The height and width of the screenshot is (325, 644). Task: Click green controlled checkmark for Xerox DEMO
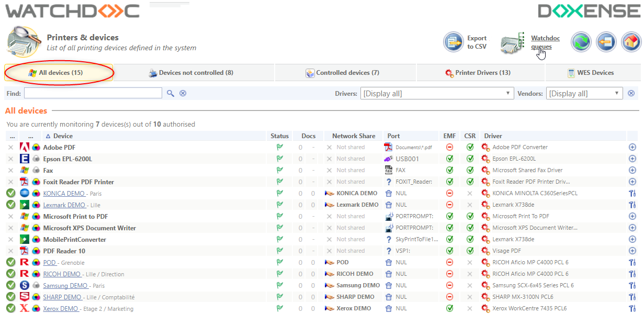(x=10, y=308)
